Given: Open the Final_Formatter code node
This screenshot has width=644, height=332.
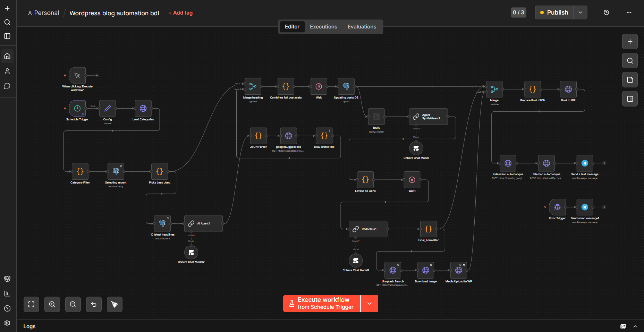Looking at the screenshot, I should click(429, 229).
